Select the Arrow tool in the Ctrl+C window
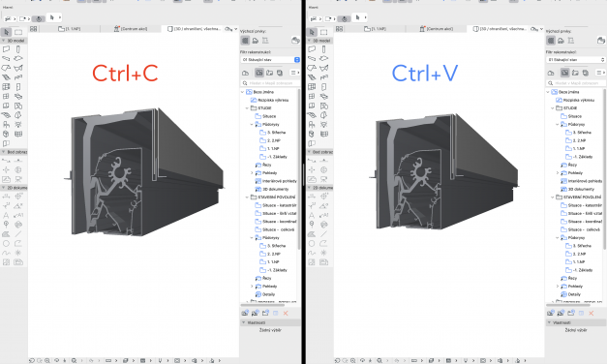This screenshot has height=364, width=607. pos(6,32)
